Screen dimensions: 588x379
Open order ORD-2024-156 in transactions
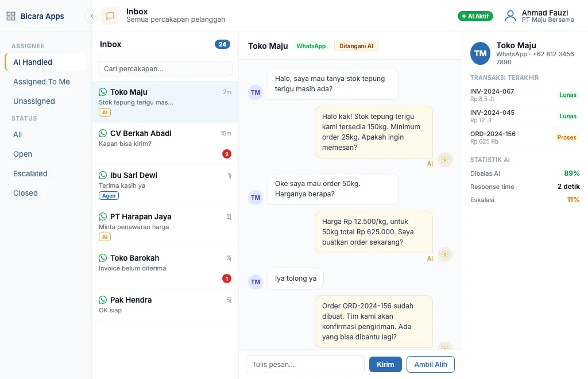pyautogui.click(x=525, y=137)
